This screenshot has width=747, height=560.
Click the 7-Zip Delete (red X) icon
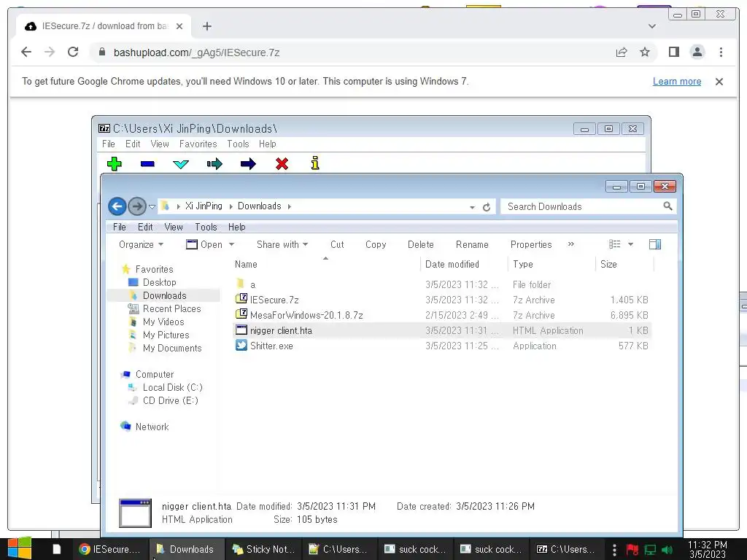[282, 164]
